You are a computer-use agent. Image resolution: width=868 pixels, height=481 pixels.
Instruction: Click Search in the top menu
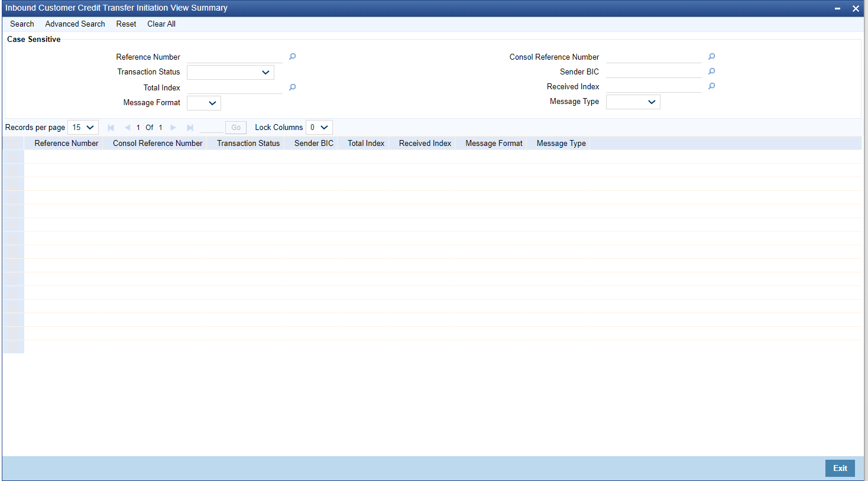click(x=22, y=24)
